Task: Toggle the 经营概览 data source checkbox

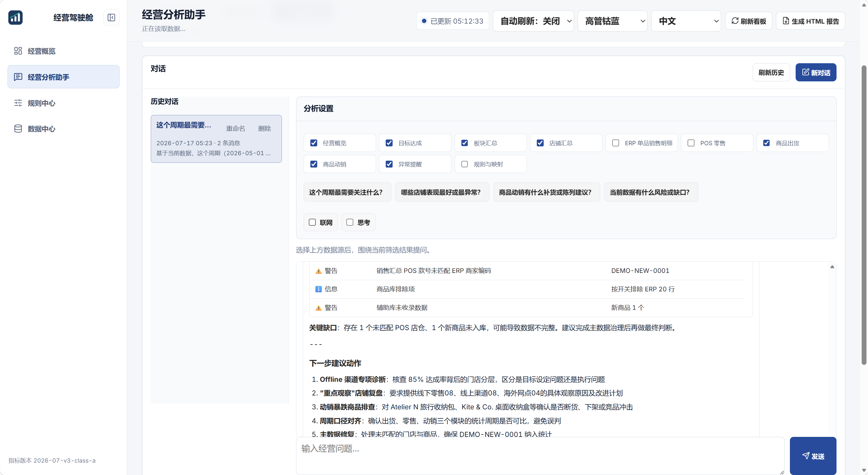Action: (314, 143)
